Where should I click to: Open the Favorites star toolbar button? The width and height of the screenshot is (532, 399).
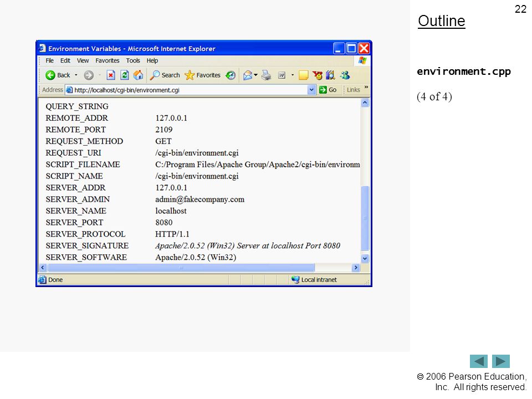[x=203, y=75]
